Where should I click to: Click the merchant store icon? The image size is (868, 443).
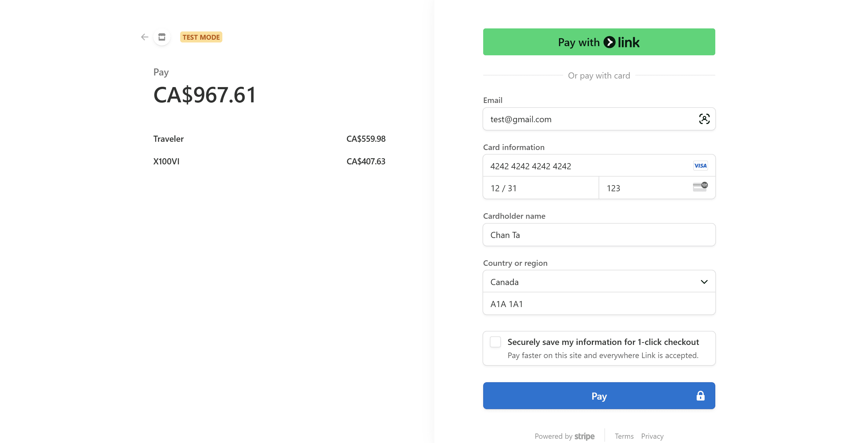click(x=162, y=37)
